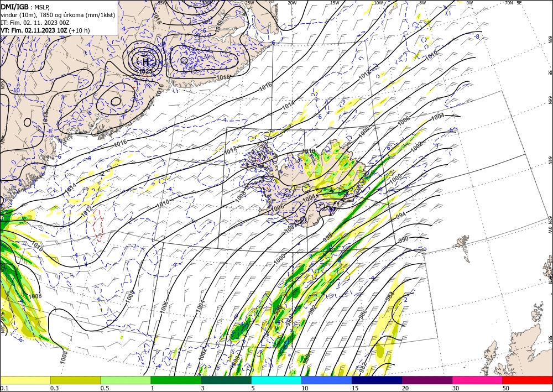Click the dark green 3 mm legend swatch
The width and height of the screenshot is (553, 392).
coord(226,380)
